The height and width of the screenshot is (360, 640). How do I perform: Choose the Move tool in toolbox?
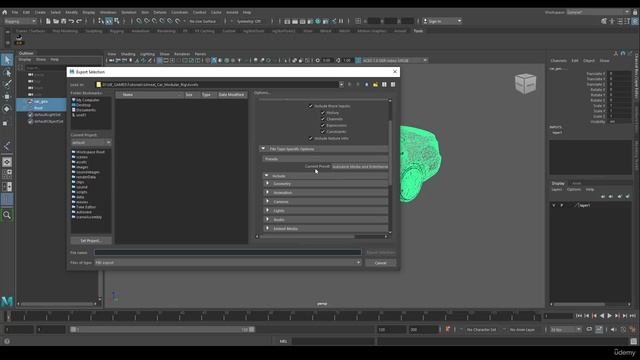pos(7,97)
